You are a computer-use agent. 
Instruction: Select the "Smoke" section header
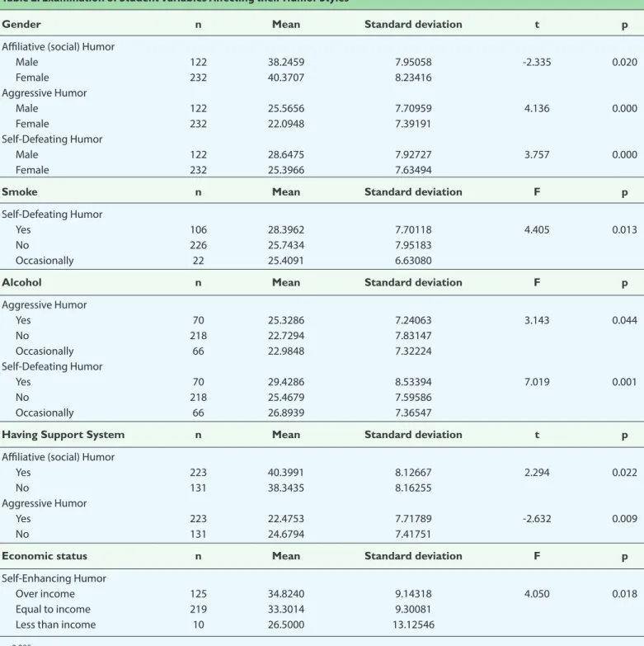pyautogui.click(x=19, y=192)
